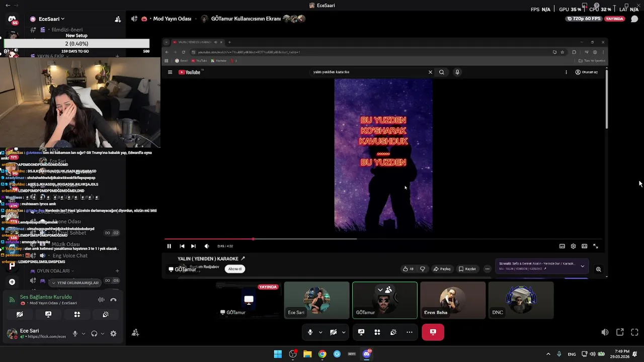Select the Ece Sari participant tile
644x362 pixels.
(316, 300)
